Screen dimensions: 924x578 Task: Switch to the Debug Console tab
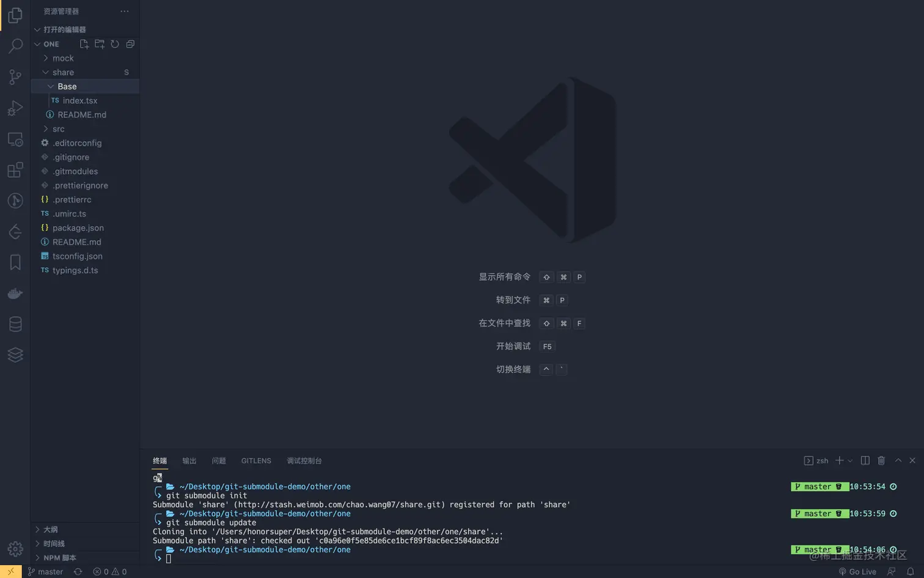[x=304, y=461]
